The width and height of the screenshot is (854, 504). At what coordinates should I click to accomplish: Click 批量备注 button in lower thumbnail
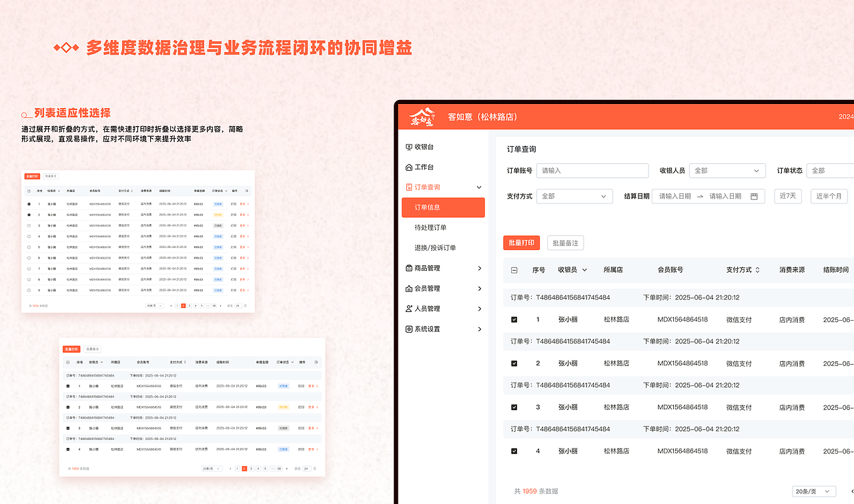click(93, 349)
